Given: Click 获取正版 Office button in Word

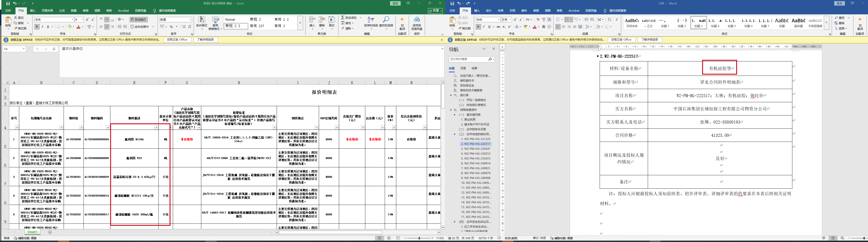Looking at the screenshot, I should [621, 40].
